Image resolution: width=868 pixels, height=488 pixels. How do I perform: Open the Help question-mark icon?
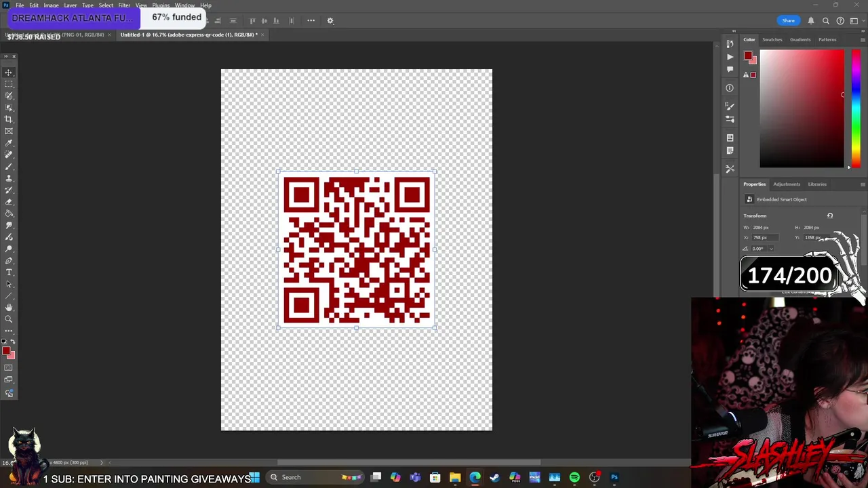[840, 20]
